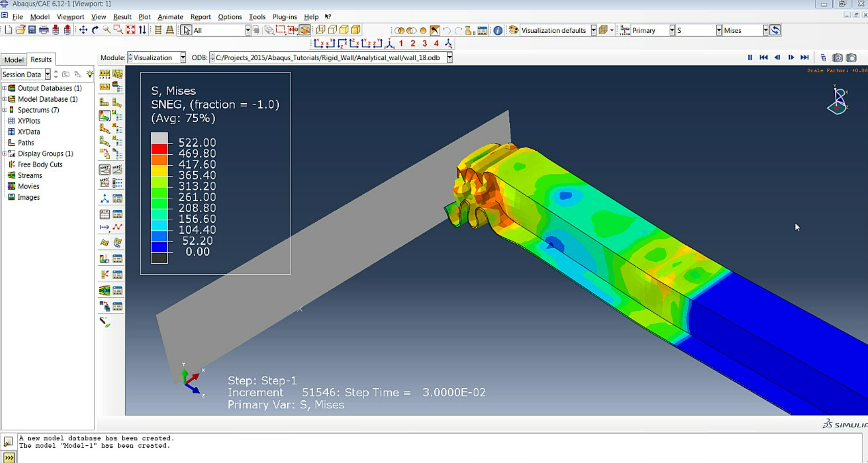Click the Print viewport icon
Image resolution: width=868 pixels, height=463 pixels.
coord(43,30)
